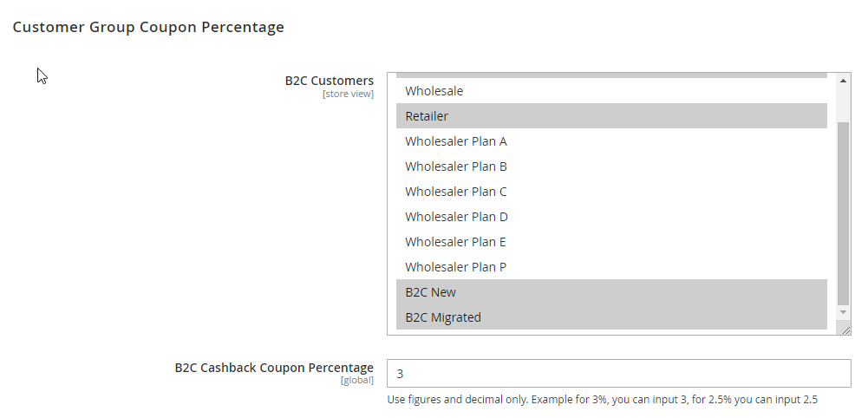Click the customer list scrollbar thumb

click(844, 208)
